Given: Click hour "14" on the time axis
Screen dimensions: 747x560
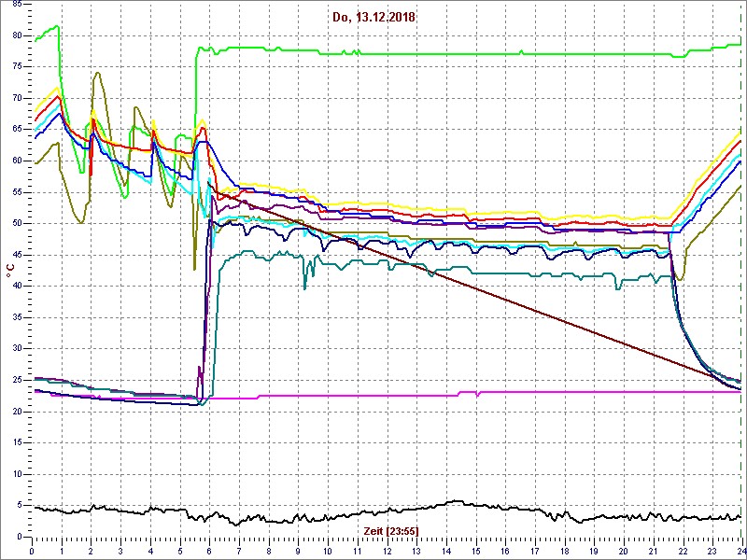Looking at the screenshot, I should click(446, 550).
